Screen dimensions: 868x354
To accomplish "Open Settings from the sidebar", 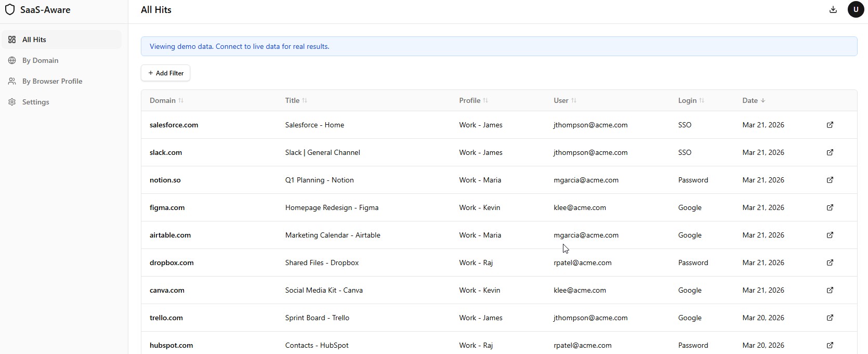I will coord(35,102).
